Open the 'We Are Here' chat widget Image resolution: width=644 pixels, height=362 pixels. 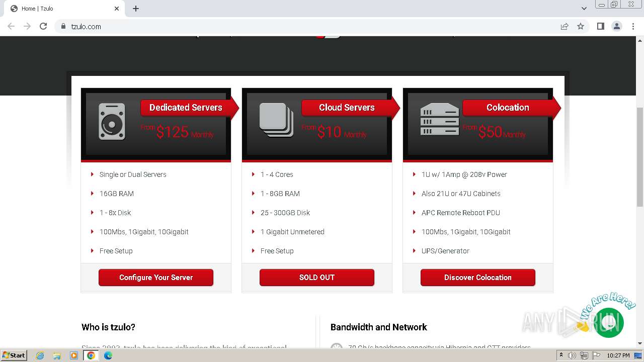[608, 322]
